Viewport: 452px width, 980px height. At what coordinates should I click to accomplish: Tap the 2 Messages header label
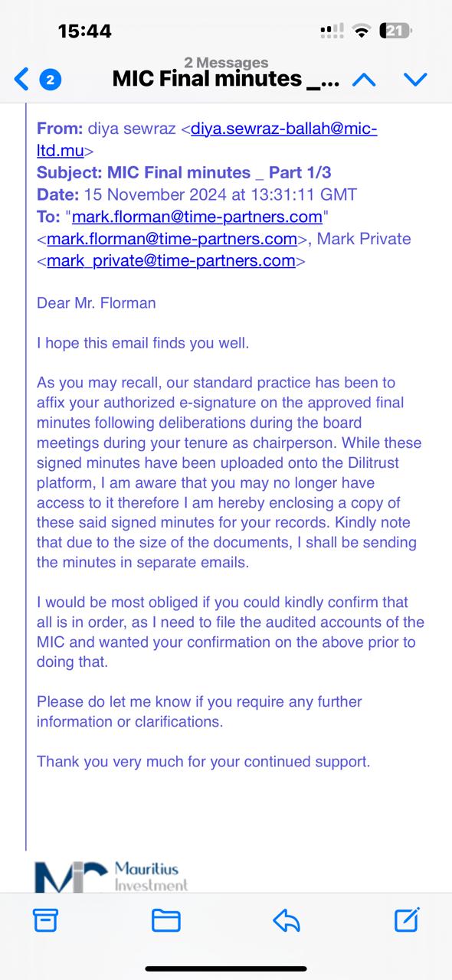[x=226, y=62]
